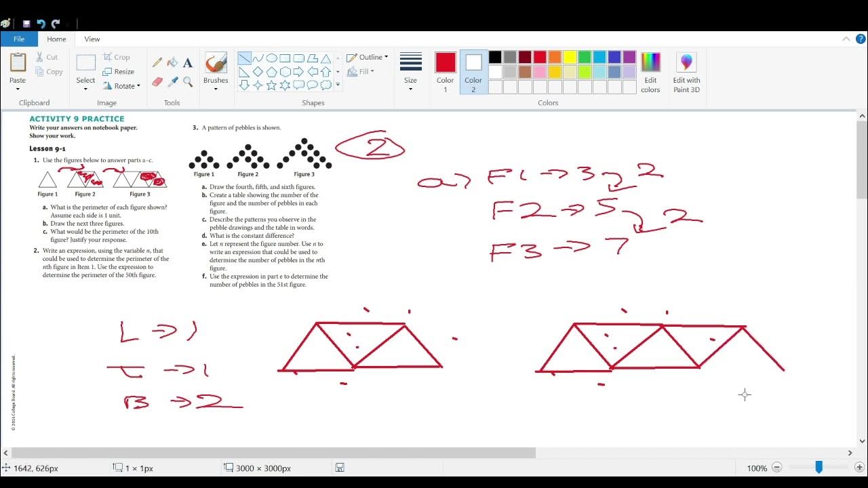The width and height of the screenshot is (868, 488).
Task: Activate Color 2 background button
Action: [x=473, y=72]
